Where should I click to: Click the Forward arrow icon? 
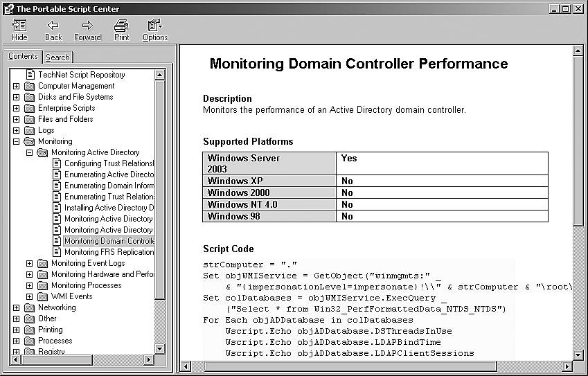click(x=87, y=26)
